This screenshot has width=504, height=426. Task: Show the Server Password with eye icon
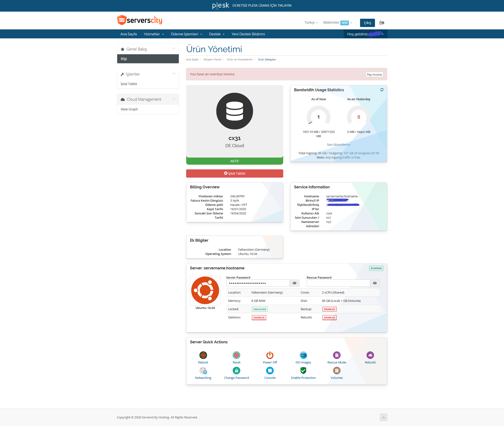click(x=294, y=283)
